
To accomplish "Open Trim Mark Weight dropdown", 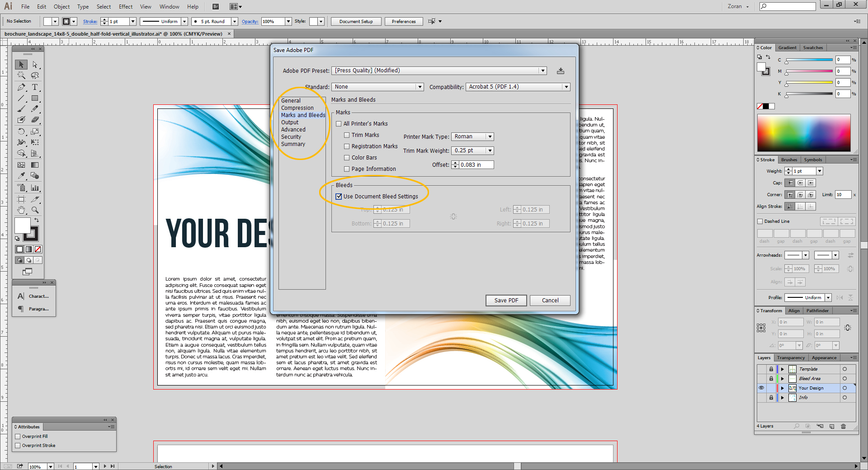I will (x=472, y=150).
